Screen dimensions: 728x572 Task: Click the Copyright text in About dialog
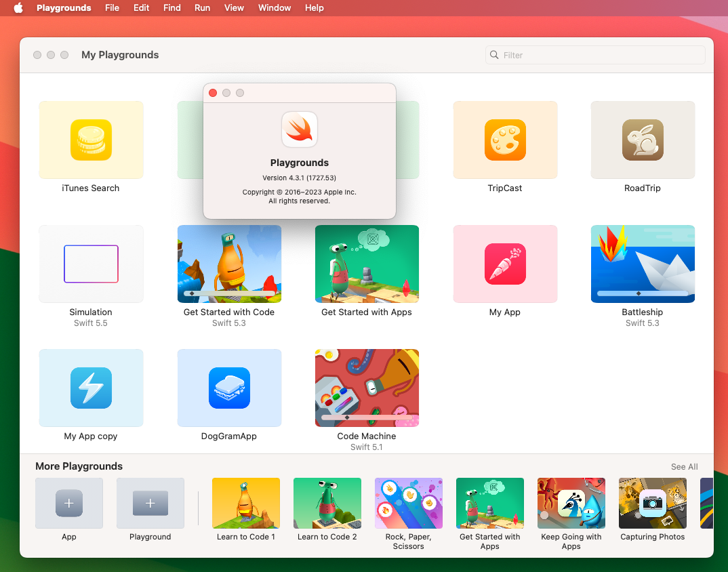pos(299,197)
